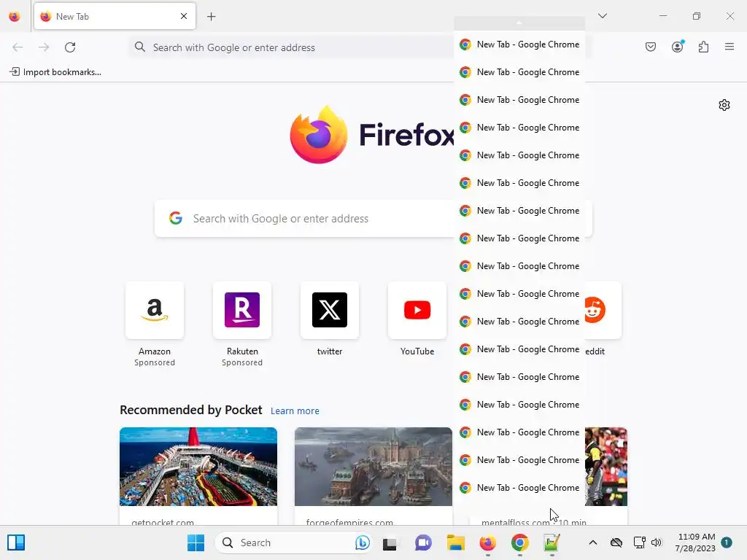Open Firefox View pinned tab icon

pos(15,17)
